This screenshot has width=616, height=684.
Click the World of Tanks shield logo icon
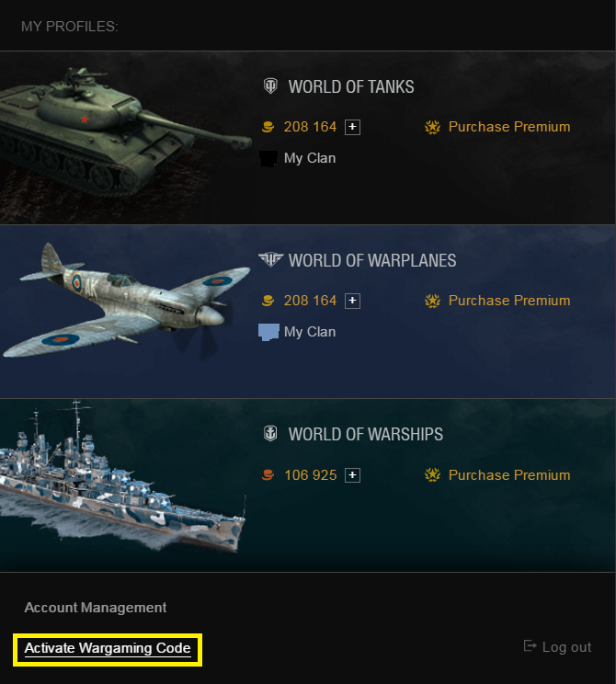(x=270, y=85)
